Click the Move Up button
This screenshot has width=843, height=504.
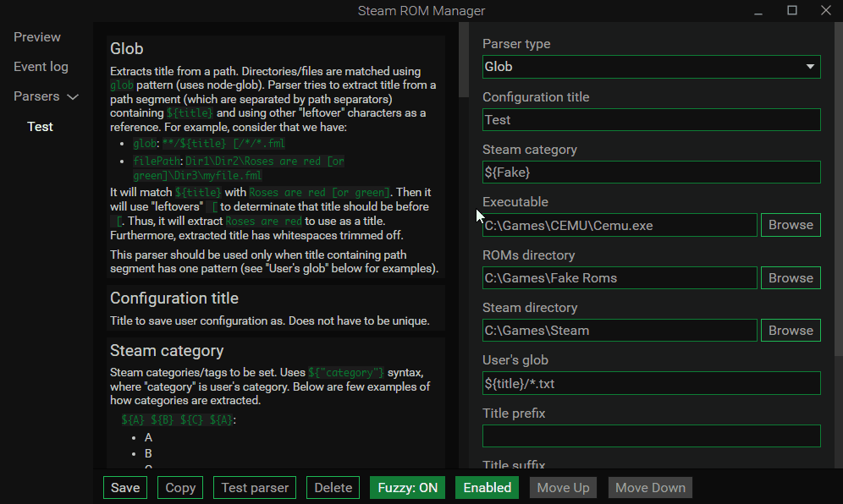pos(563,487)
